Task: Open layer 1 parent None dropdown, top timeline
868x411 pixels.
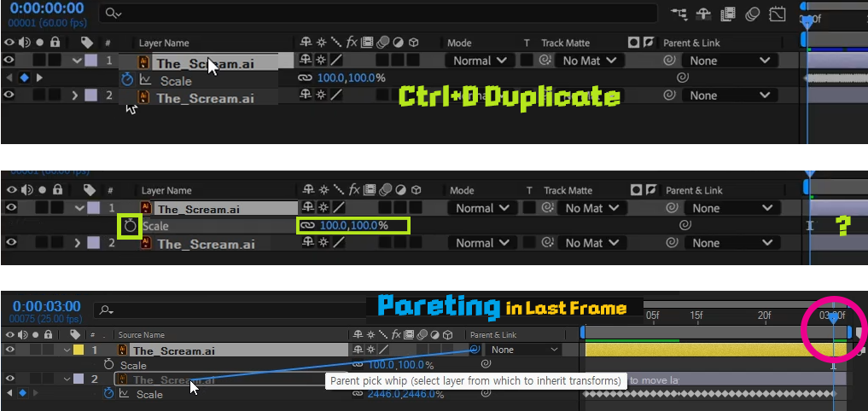Action: 730,61
